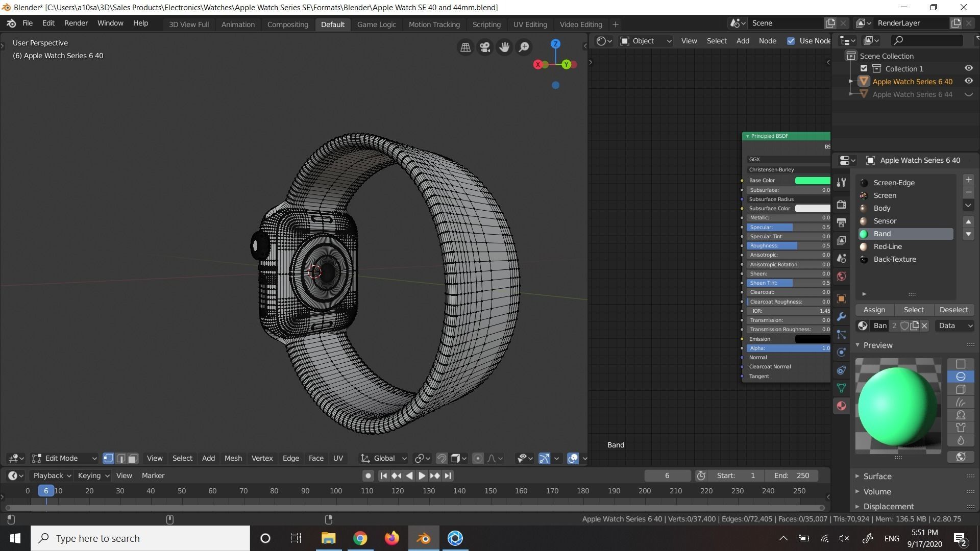
Task: Move material slot down
Action: [x=968, y=234]
